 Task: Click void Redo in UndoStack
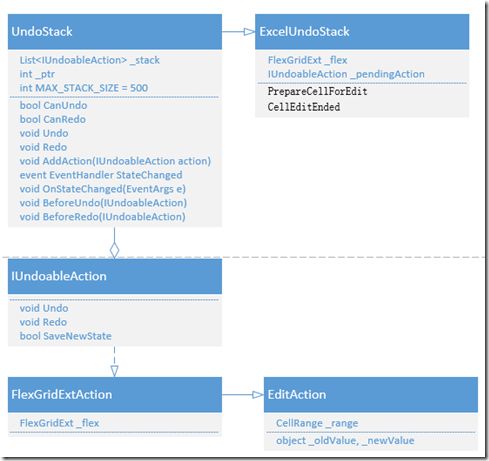coord(43,147)
